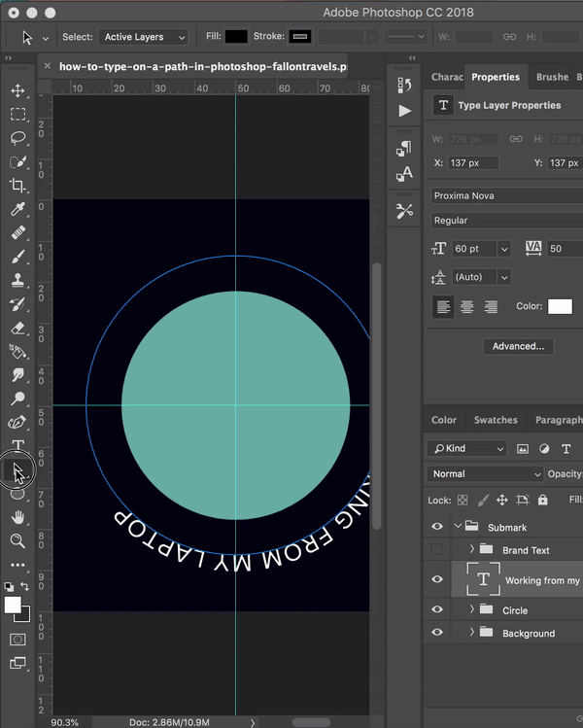The image size is (583, 728).
Task: Toggle Quick Mask mode
Action: click(x=17, y=640)
